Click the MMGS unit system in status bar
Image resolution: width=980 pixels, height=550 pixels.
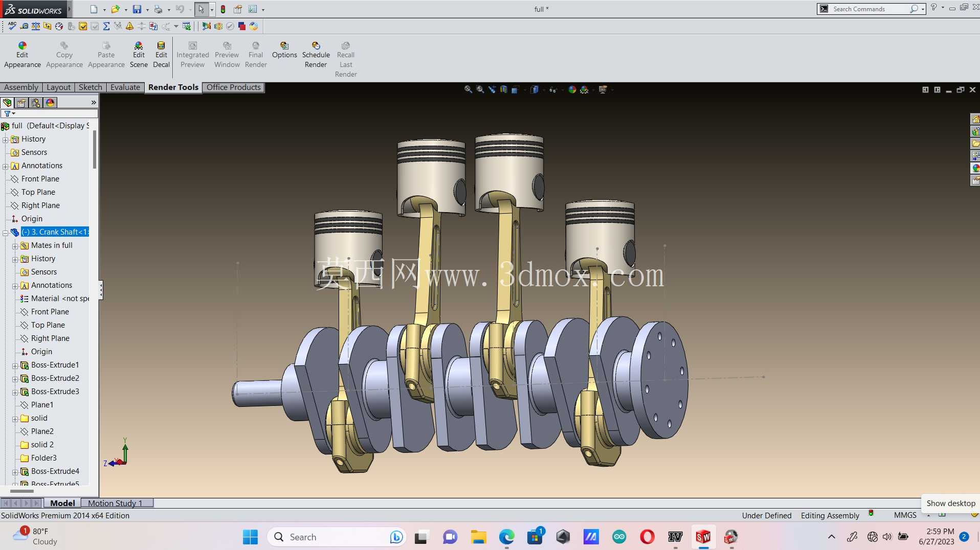[905, 515]
